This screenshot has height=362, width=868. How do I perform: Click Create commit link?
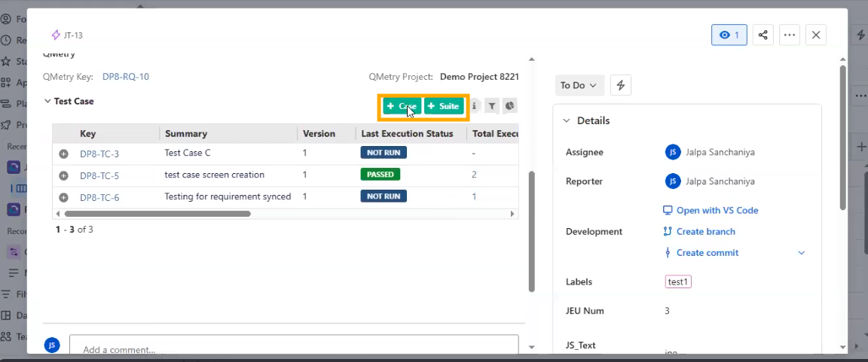coord(701,253)
